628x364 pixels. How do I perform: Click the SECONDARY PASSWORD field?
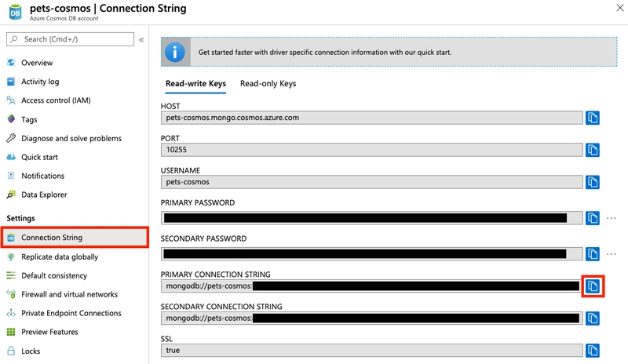[371, 254]
